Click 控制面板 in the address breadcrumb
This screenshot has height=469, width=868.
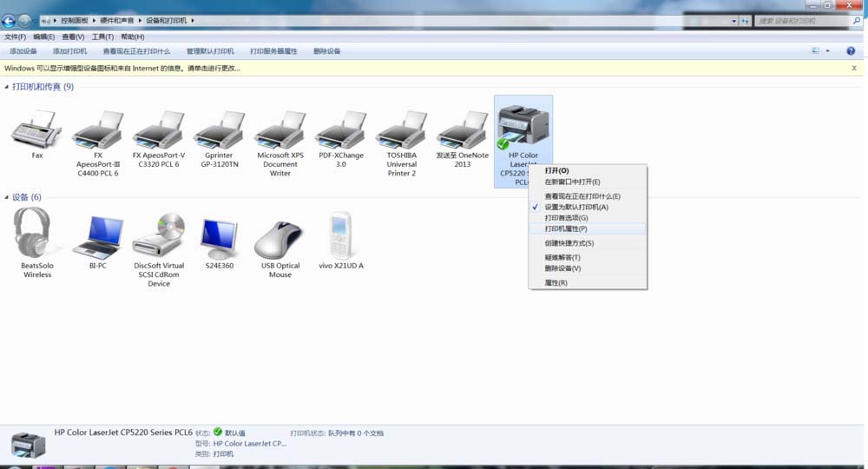(75, 21)
